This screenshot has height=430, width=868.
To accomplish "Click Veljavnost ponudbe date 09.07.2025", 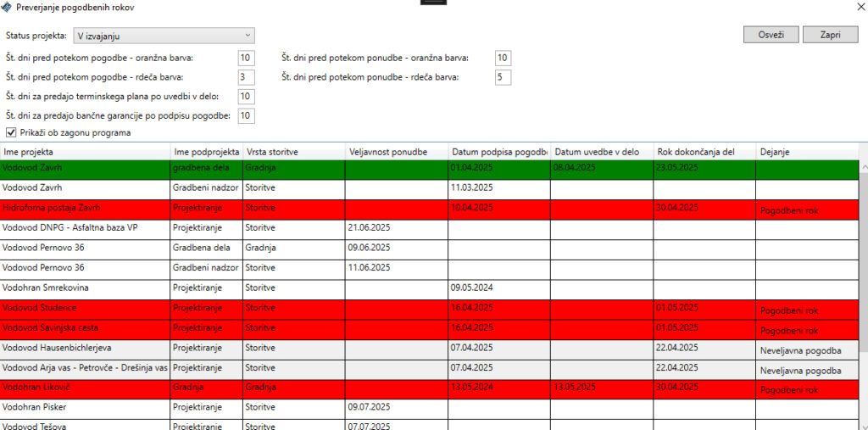I will click(x=370, y=407).
